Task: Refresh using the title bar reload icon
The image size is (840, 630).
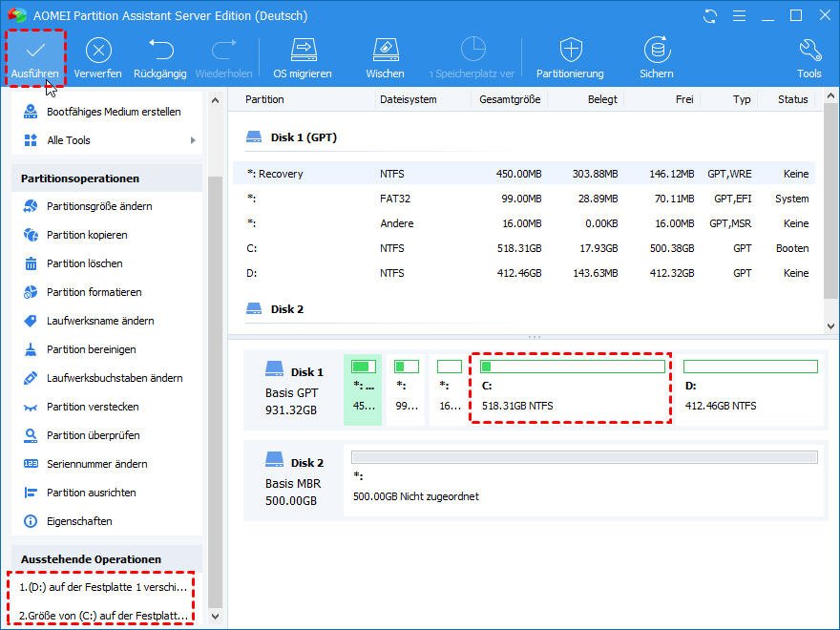Action: [710, 16]
